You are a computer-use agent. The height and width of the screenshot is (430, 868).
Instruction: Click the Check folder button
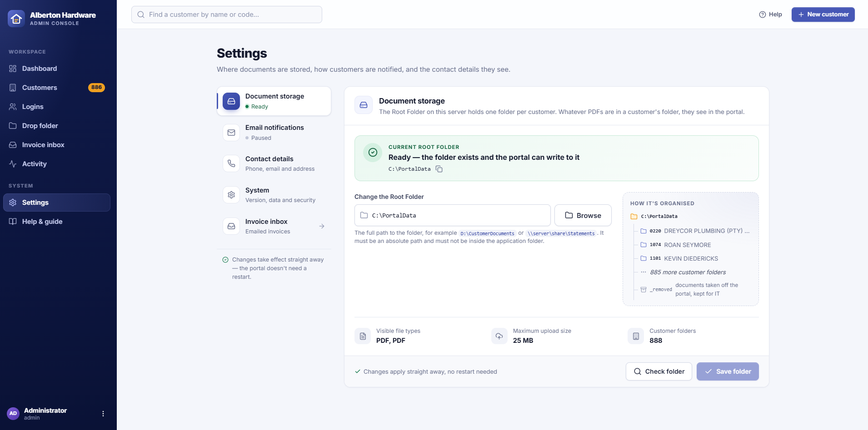pos(659,371)
